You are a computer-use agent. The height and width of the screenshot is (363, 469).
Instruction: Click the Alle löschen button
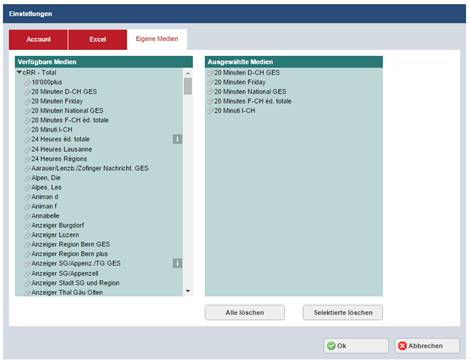(245, 313)
